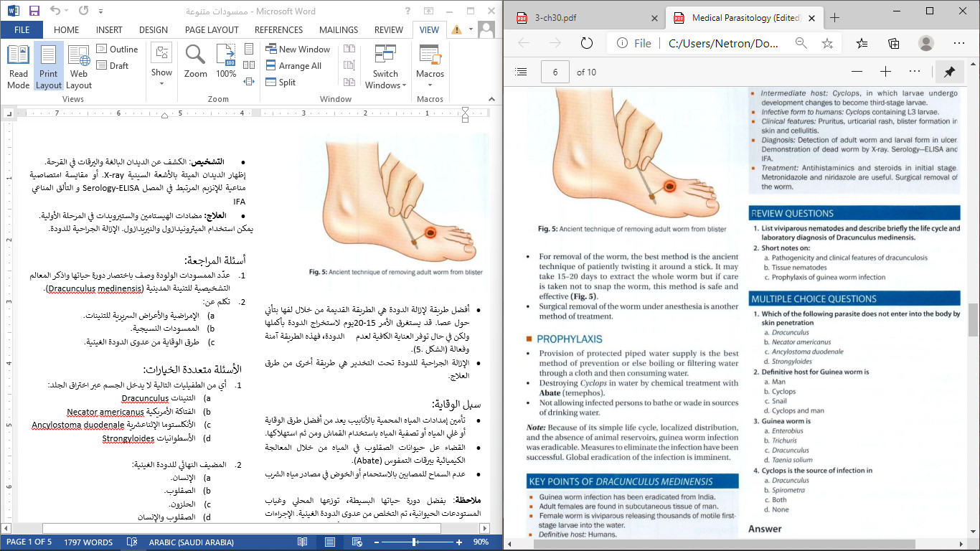Image resolution: width=980 pixels, height=551 pixels.
Task: Click the 1797 WORDS count in status bar
Action: pos(88,542)
